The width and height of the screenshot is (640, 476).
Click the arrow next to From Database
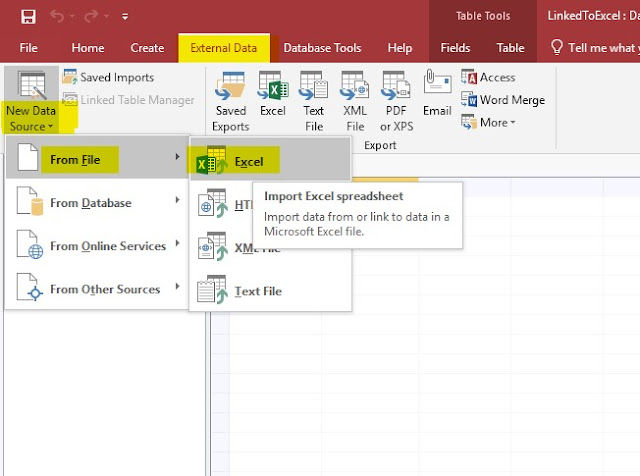point(178,200)
